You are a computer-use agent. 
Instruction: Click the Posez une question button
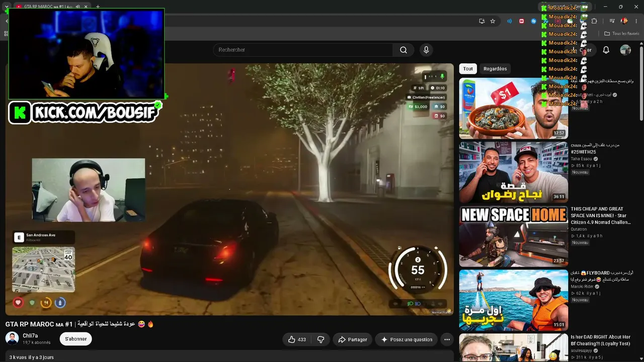(x=406, y=339)
